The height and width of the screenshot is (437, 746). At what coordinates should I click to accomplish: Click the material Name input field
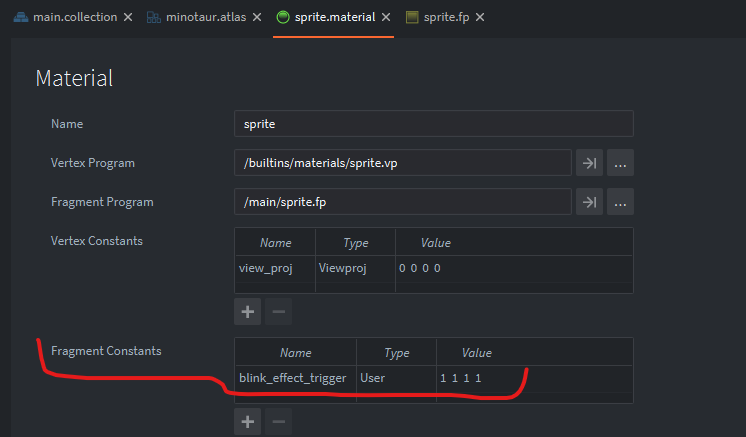[433, 124]
